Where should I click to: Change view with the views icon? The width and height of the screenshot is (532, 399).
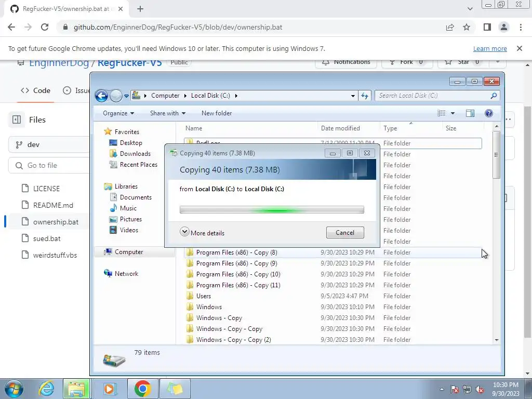pos(442,113)
